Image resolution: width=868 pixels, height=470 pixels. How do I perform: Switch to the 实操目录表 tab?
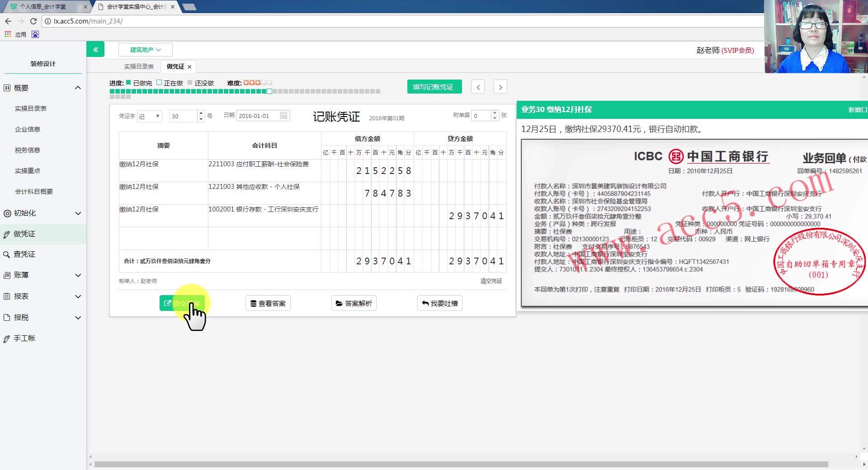point(139,66)
